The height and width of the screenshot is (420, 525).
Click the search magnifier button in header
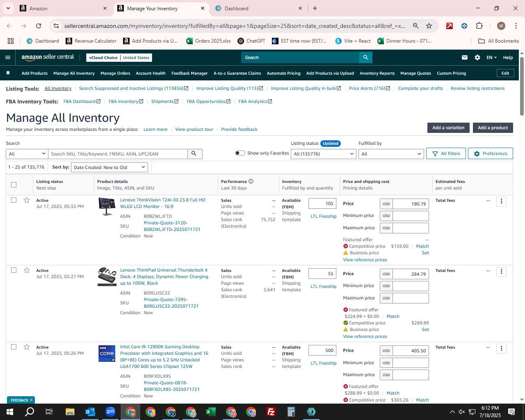pos(365,57)
